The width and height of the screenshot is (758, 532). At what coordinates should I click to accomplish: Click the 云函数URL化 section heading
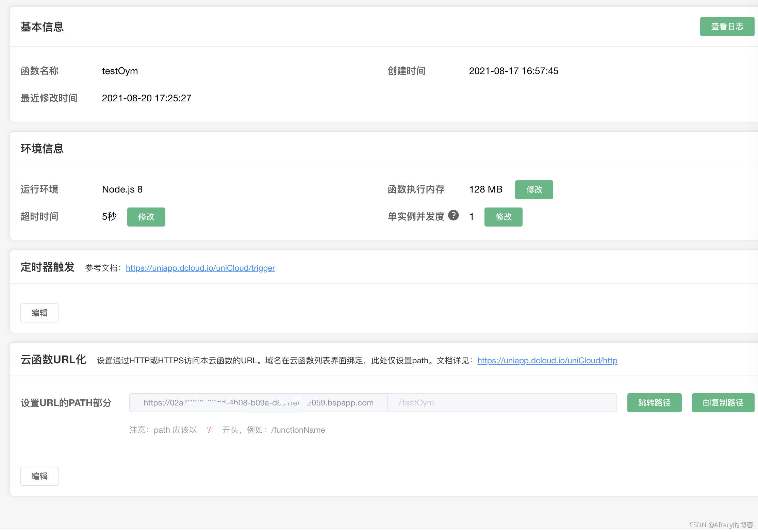53,360
